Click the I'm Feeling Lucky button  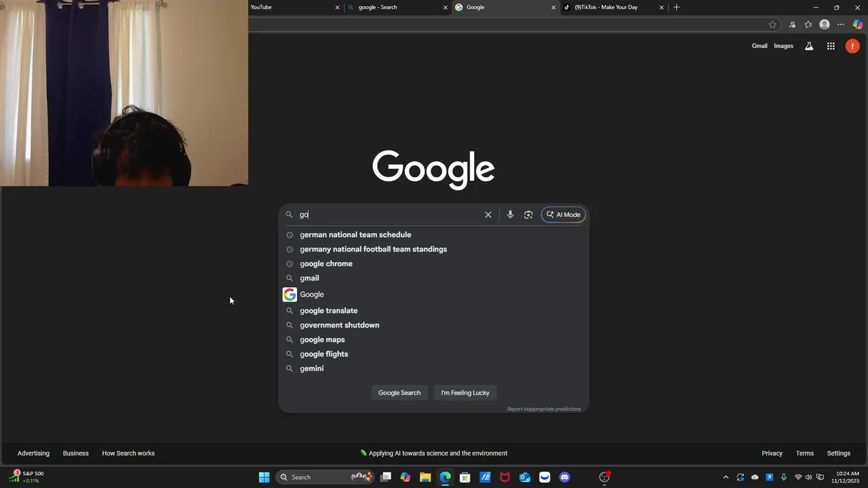465,393
